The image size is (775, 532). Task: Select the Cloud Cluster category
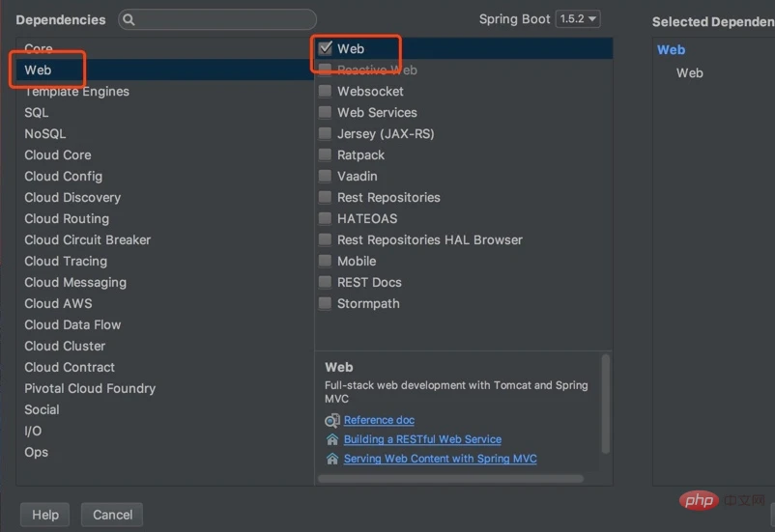164,347
